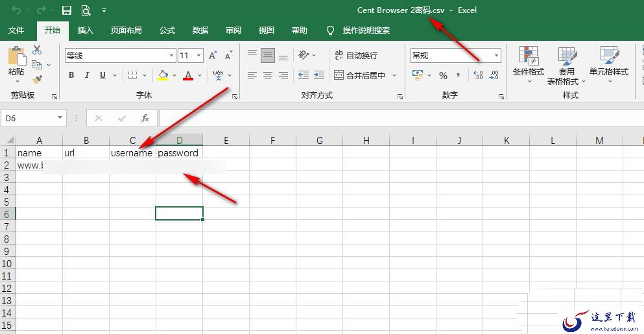Click the text orientation icon
Screen dimensions: 644x334
pos(304,55)
